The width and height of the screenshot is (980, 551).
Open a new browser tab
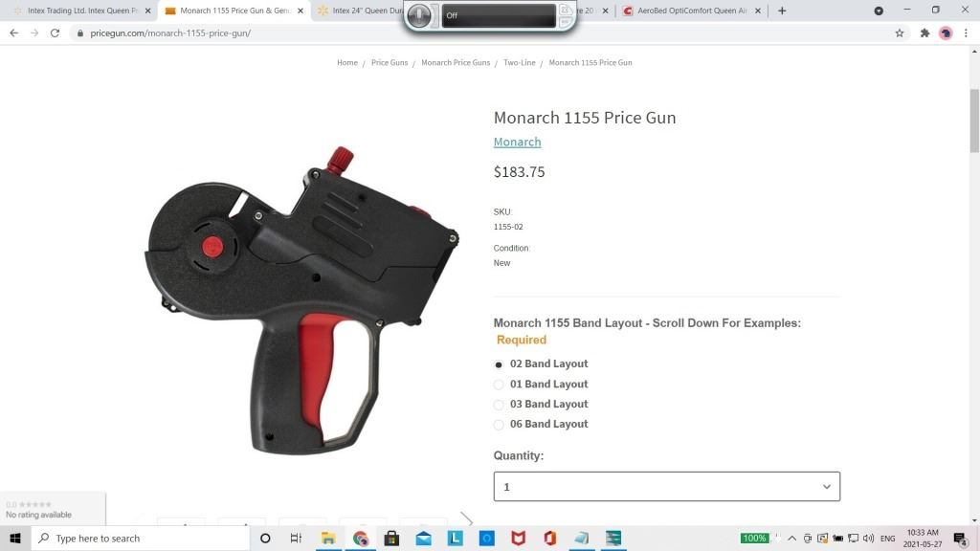click(x=782, y=11)
